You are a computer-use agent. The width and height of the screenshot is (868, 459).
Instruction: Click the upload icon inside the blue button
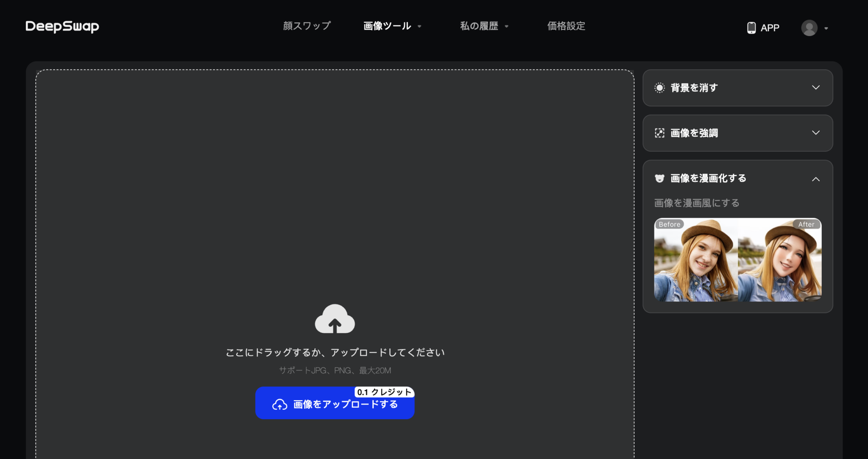pos(280,405)
